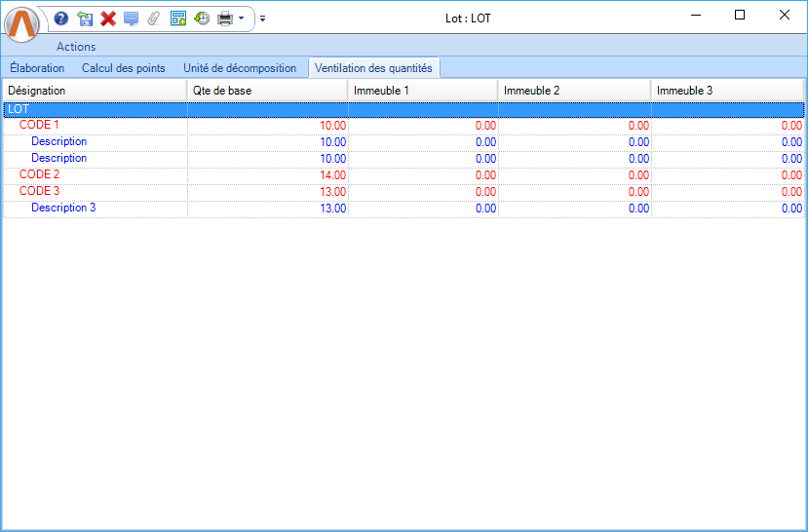This screenshot has height=532, width=808.
Task: Switch to the Élaboration tab
Action: coord(37,68)
